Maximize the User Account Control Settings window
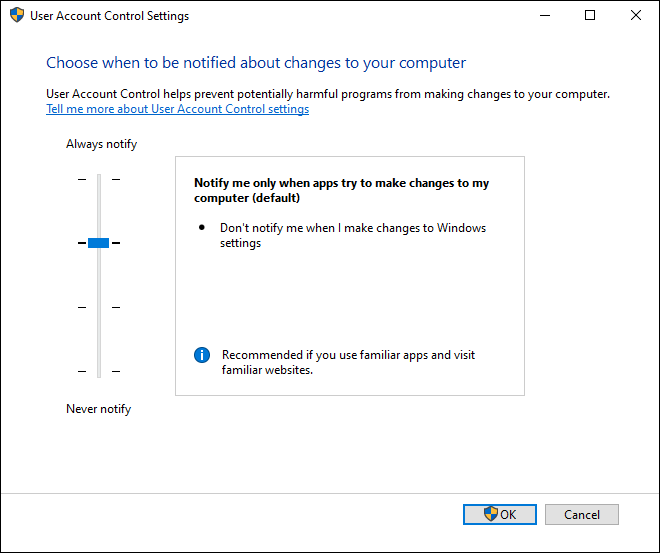660x553 pixels. tap(590, 16)
